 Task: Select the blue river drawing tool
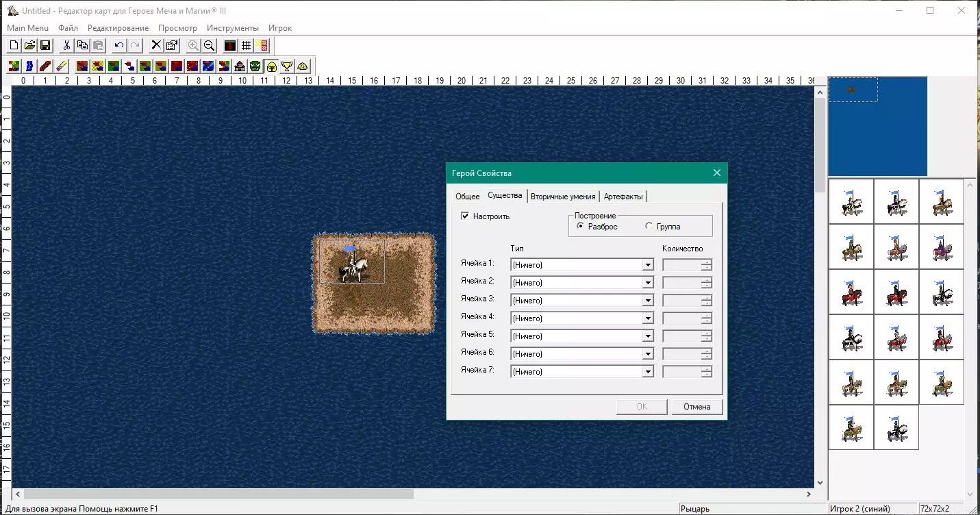click(29, 66)
